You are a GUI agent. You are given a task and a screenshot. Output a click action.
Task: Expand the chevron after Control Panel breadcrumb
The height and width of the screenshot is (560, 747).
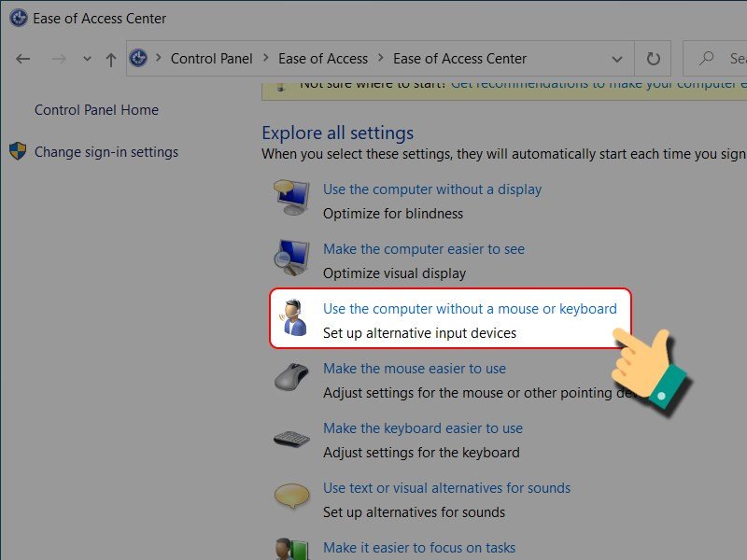[265, 59]
